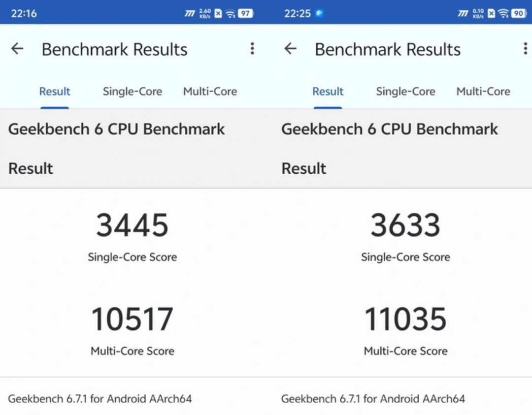The width and height of the screenshot is (532, 415).
Task: Switch to Multi-Core tab in right panel
Action: click(x=483, y=91)
